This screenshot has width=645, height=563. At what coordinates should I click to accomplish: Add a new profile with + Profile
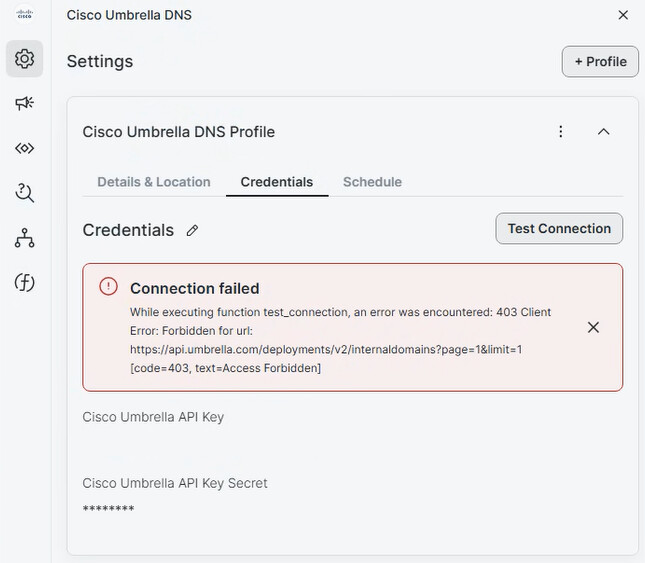click(600, 61)
